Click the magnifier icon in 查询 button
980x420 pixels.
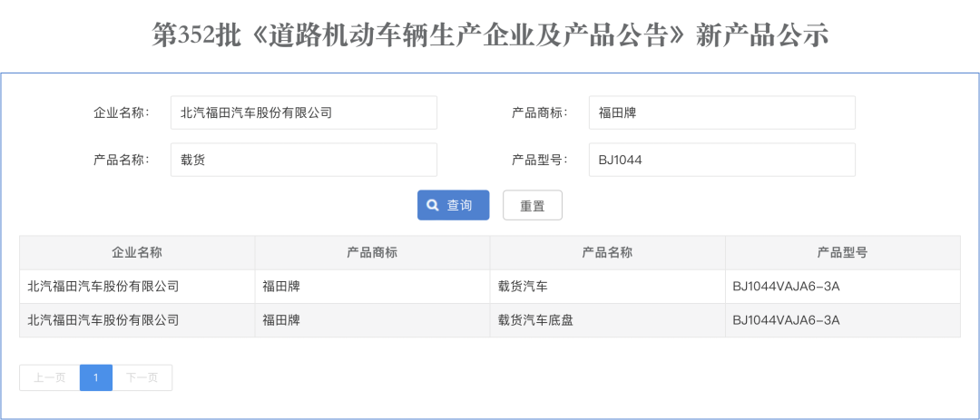pos(432,205)
